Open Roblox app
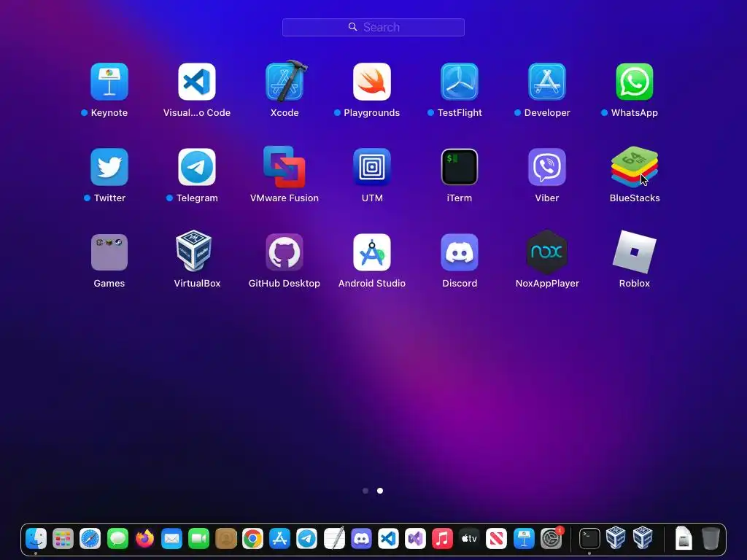Viewport: 747px width, 560px height. click(x=635, y=252)
